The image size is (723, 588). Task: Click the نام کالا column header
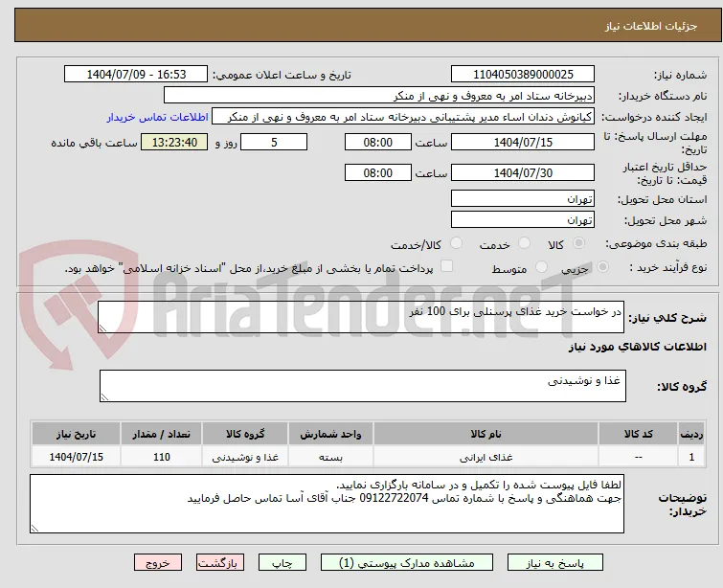486,434
